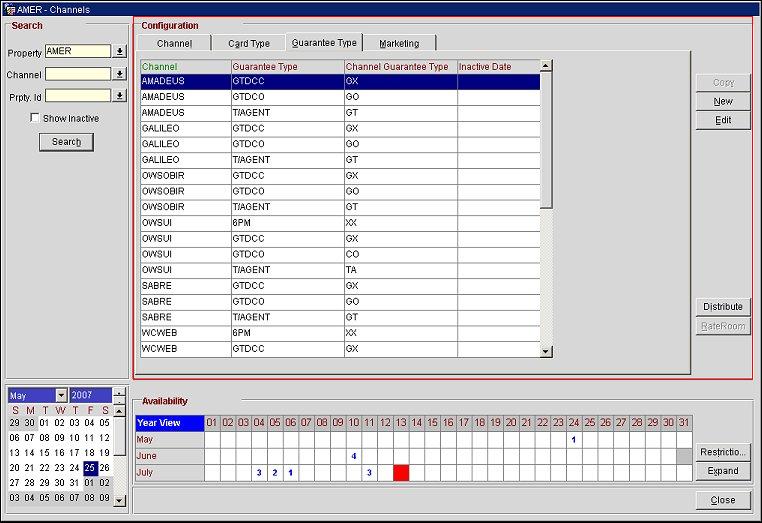Click the Distribute button
The width and height of the screenshot is (762, 523).
723,307
